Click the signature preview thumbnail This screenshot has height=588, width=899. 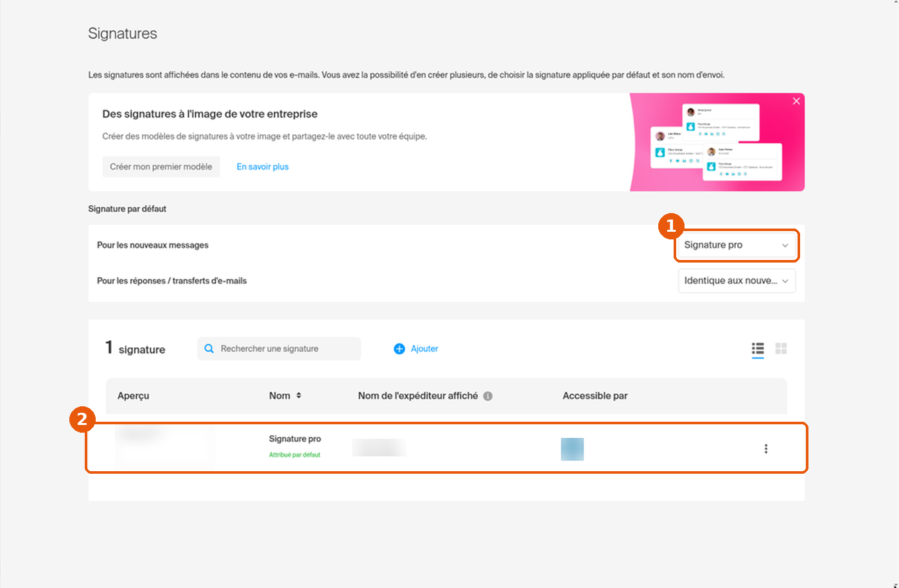click(x=164, y=445)
